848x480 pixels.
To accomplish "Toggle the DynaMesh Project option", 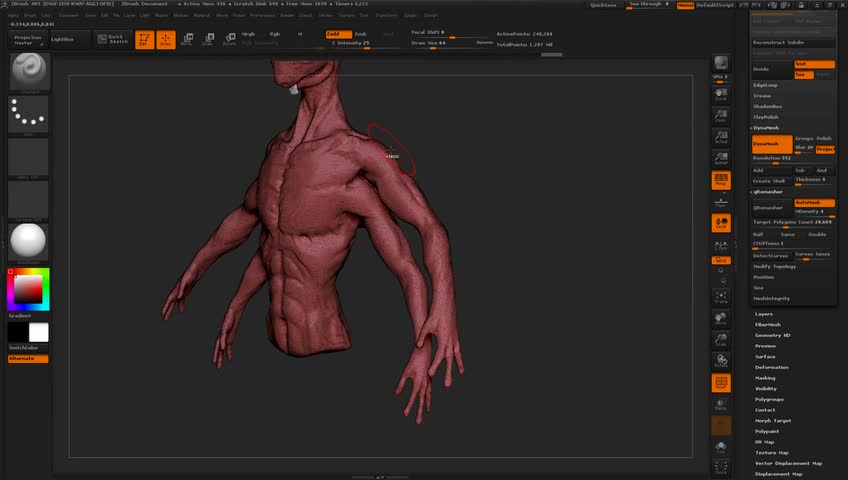I will (x=825, y=149).
